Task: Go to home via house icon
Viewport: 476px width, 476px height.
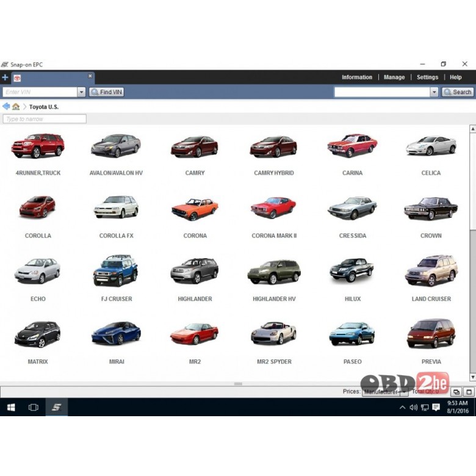Action: point(16,107)
